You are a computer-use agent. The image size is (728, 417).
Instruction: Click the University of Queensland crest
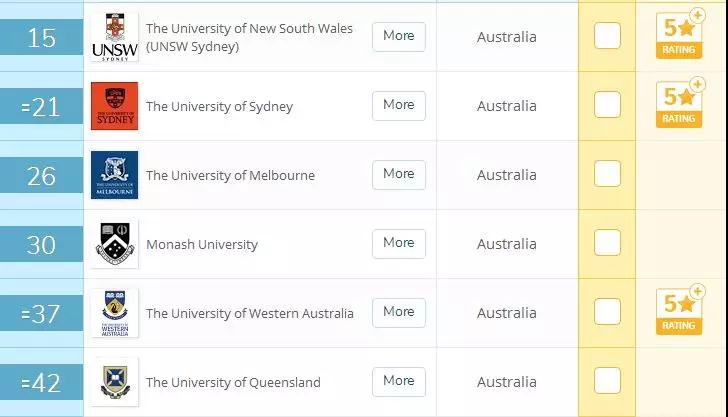tap(114, 381)
